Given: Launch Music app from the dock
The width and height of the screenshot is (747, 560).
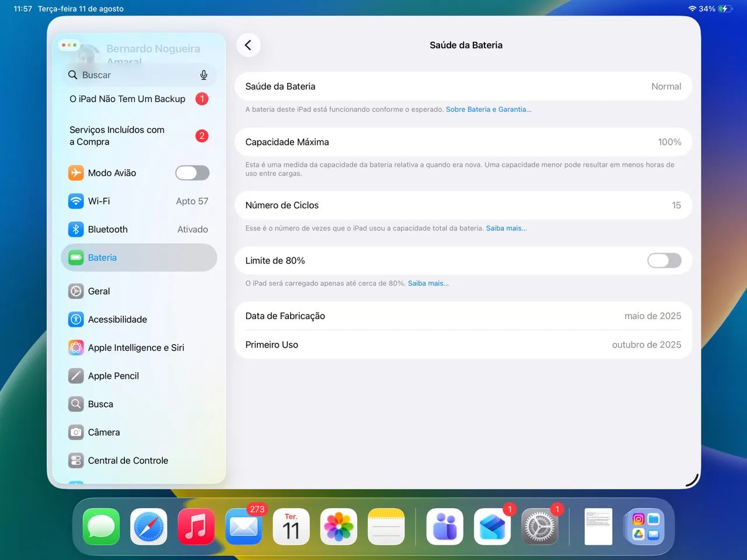Looking at the screenshot, I should point(196,527).
